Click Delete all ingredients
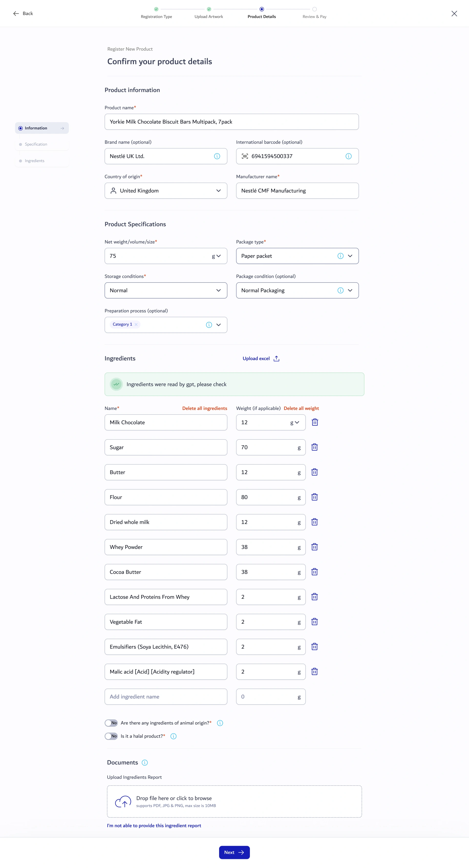This screenshot has height=868, width=469. 205,408
